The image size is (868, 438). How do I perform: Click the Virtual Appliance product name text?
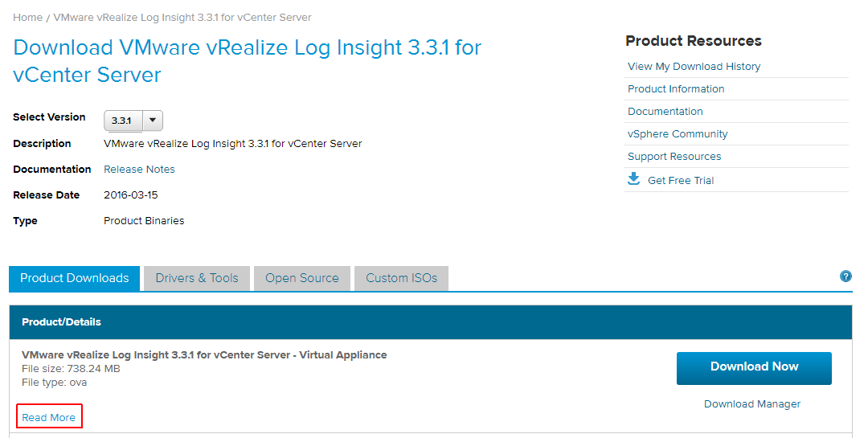204,355
